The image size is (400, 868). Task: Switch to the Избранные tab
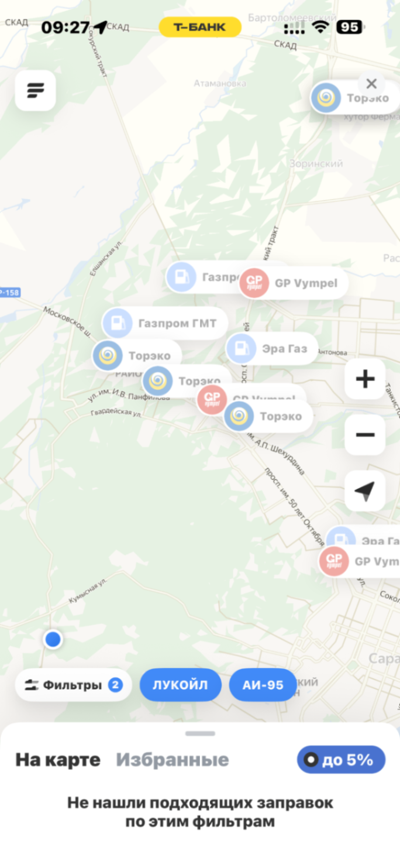tap(173, 760)
